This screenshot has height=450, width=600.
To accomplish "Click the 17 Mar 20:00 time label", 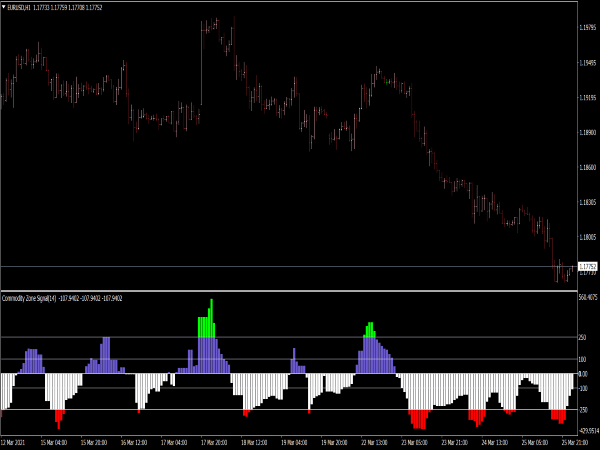I will click(x=214, y=442).
